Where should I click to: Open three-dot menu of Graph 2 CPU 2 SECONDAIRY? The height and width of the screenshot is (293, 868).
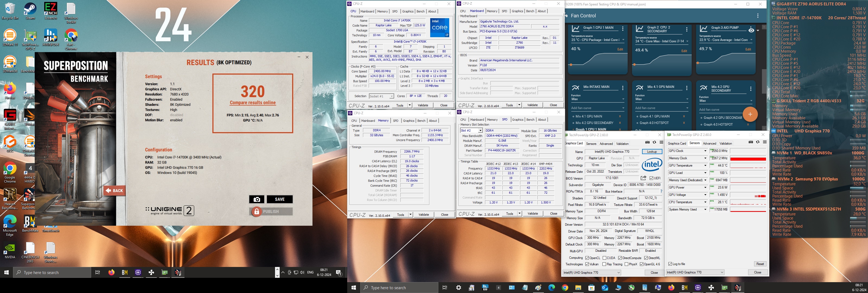pyautogui.click(x=687, y=30)
